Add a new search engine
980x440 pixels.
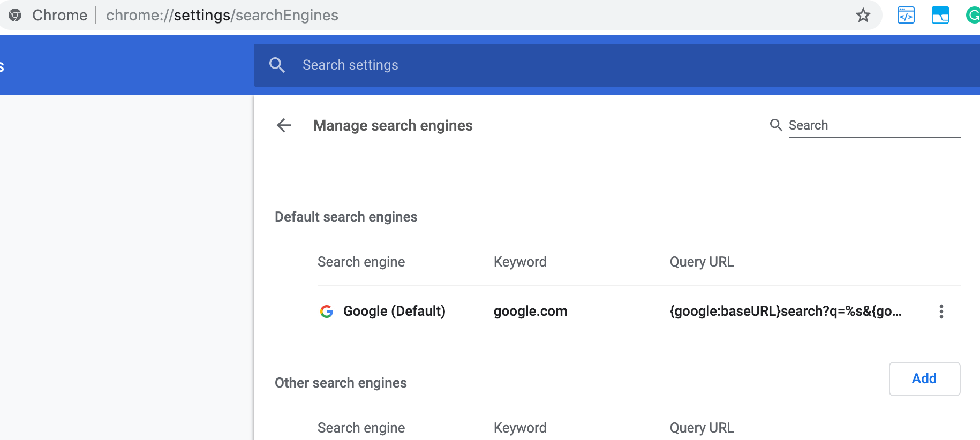click(924, 379)
